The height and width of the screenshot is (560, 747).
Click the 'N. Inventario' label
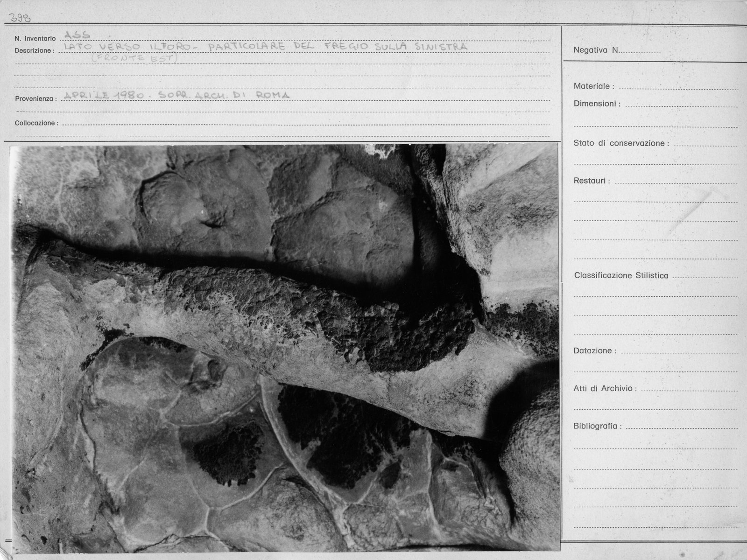35,38
